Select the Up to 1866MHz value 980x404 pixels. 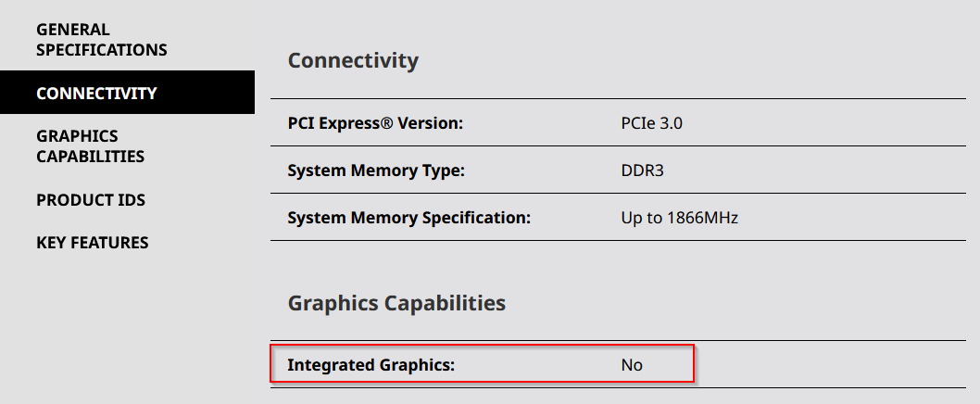tap(679, 219)
